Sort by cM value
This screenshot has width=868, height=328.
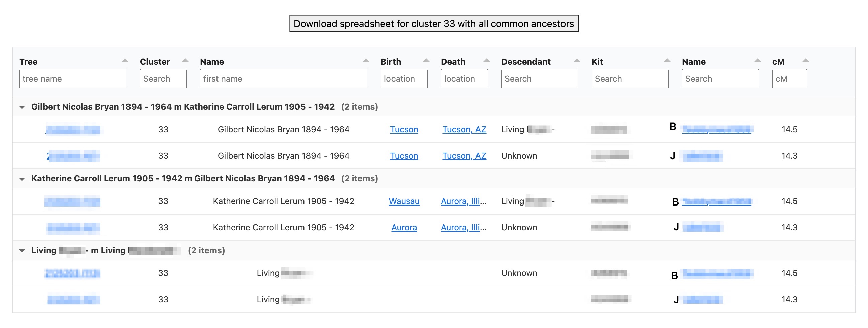click(x=805, y=60)
